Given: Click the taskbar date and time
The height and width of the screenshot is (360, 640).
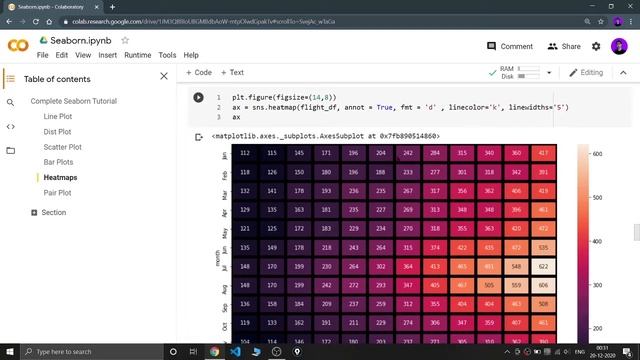Looking at the screenshot, I should click(602, 351).
